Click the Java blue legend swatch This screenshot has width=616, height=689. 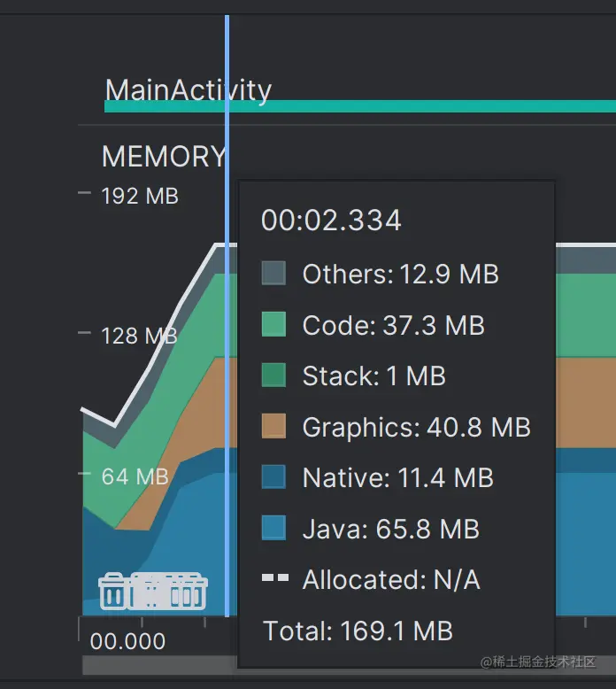click(274, 529)
